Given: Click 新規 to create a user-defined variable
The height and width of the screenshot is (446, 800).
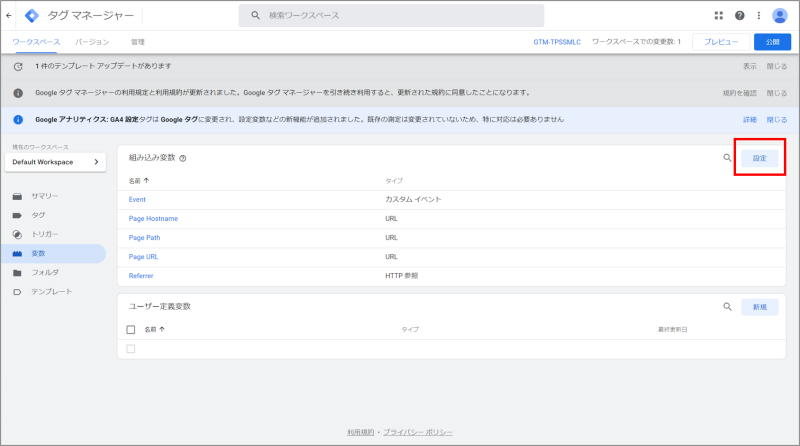Looking at the screenshot, I should (x=760, y=307).
